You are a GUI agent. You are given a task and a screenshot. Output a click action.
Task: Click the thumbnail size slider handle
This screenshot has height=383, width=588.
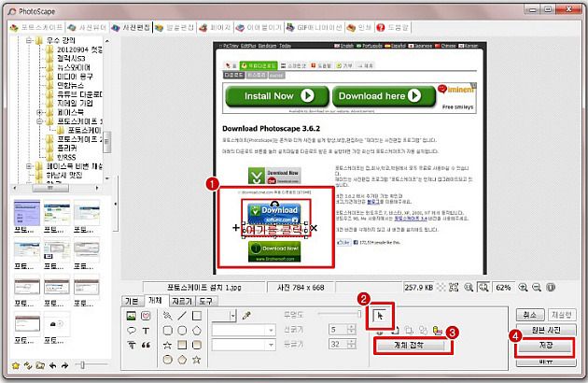click(x=82, y=364)
